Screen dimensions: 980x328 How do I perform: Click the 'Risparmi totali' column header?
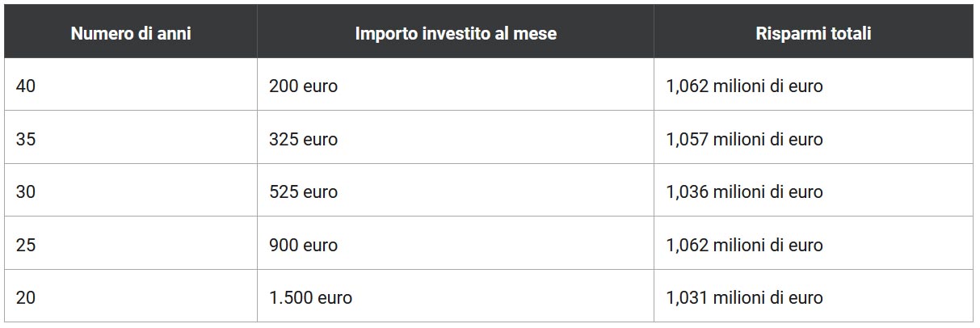[813, 34]
